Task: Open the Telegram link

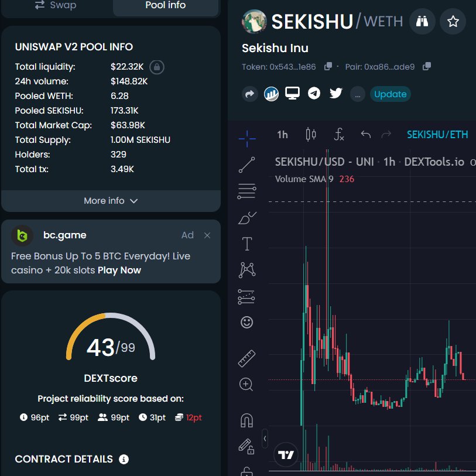Action: point(314,93)
